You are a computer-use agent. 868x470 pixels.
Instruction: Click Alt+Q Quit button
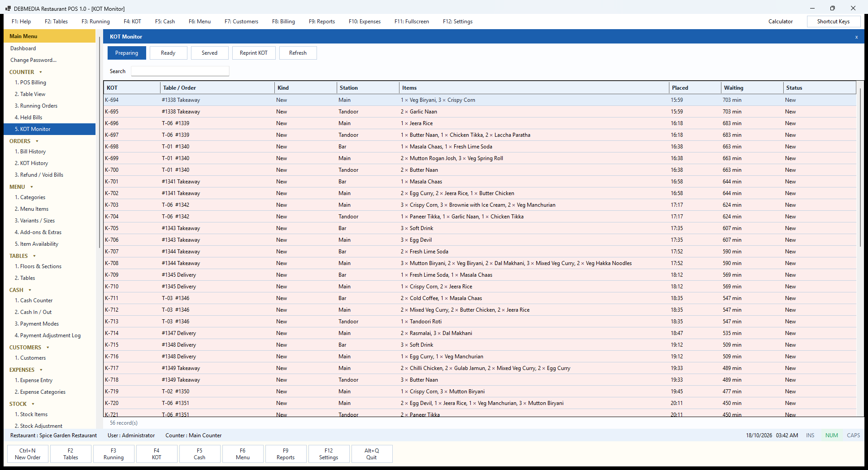pos(372,454)
